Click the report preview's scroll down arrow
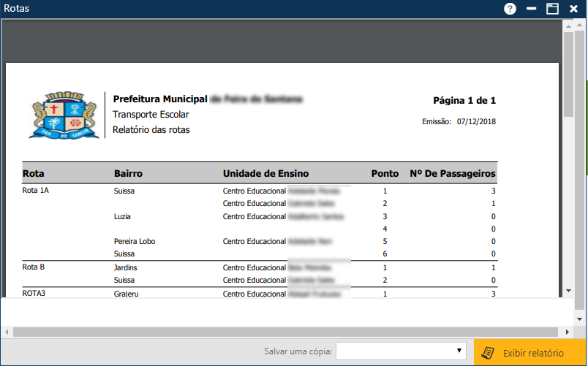 (568, 291)
